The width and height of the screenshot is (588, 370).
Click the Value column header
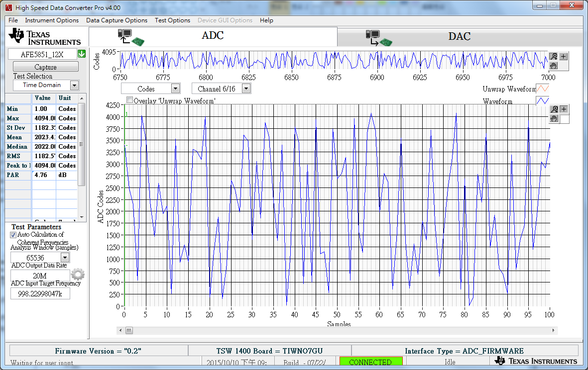click(43, 98)
